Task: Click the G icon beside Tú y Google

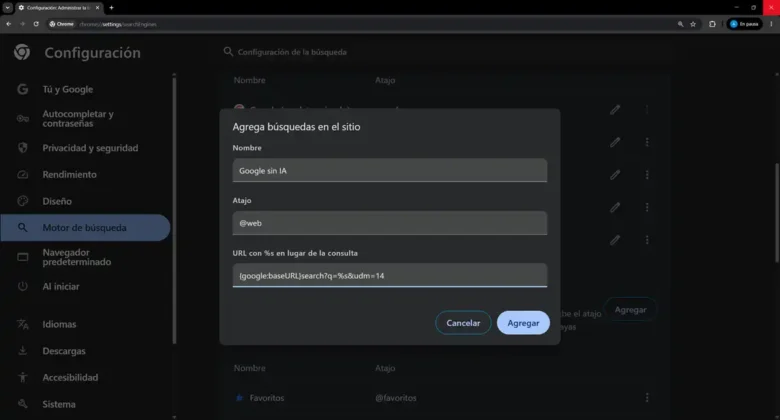Action: coord(22,89)
